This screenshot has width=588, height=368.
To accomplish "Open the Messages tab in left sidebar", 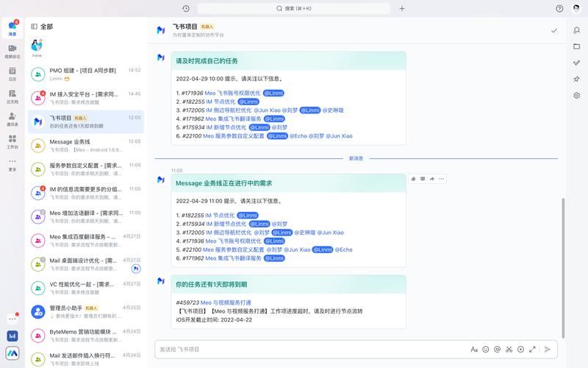I will coord(12,28).
